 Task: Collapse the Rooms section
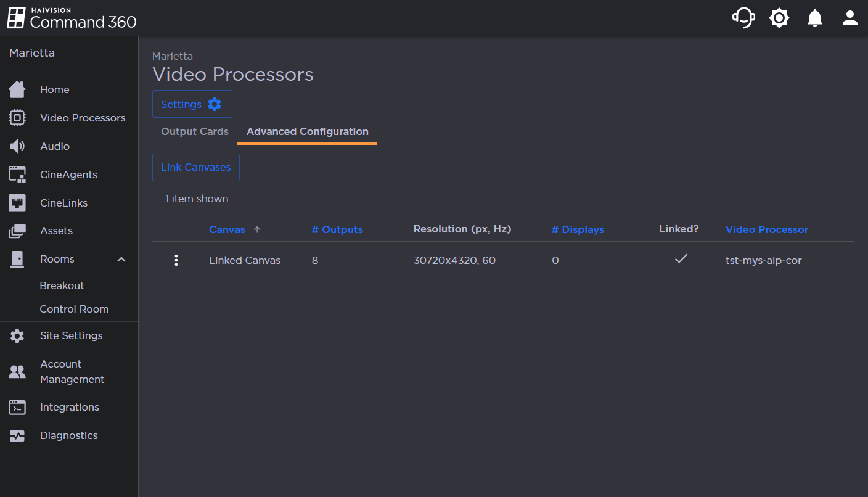click(x=121, y=259)
